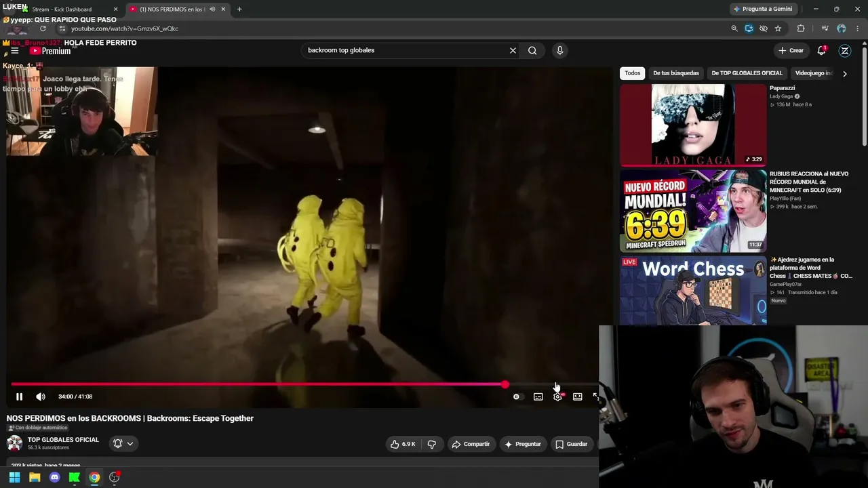Select the Todos filter chip
868x488 pixels.
coord(633,73)
